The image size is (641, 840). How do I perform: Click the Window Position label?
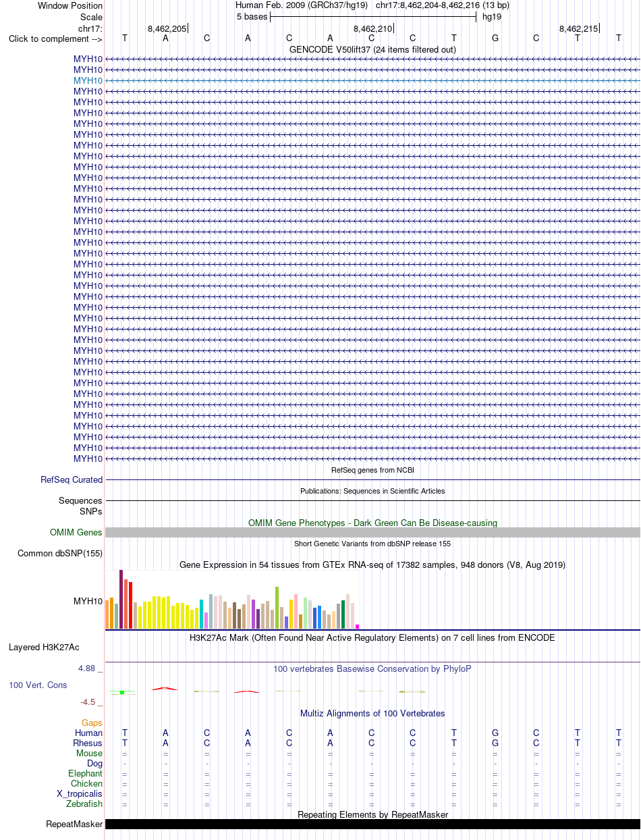[70, 5]
